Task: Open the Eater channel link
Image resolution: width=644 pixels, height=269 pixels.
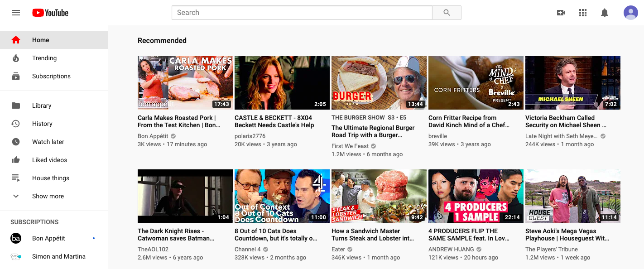Action: [338, 249]
